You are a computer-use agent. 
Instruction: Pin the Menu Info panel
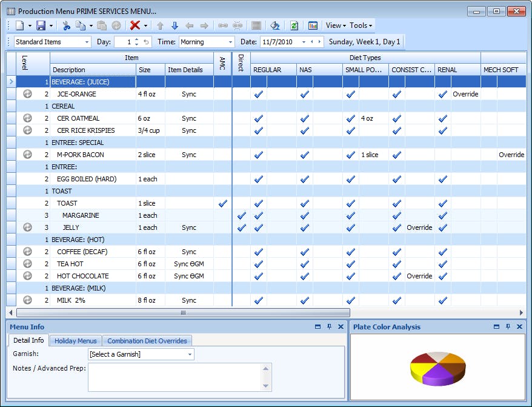click(x=329, y=326)
